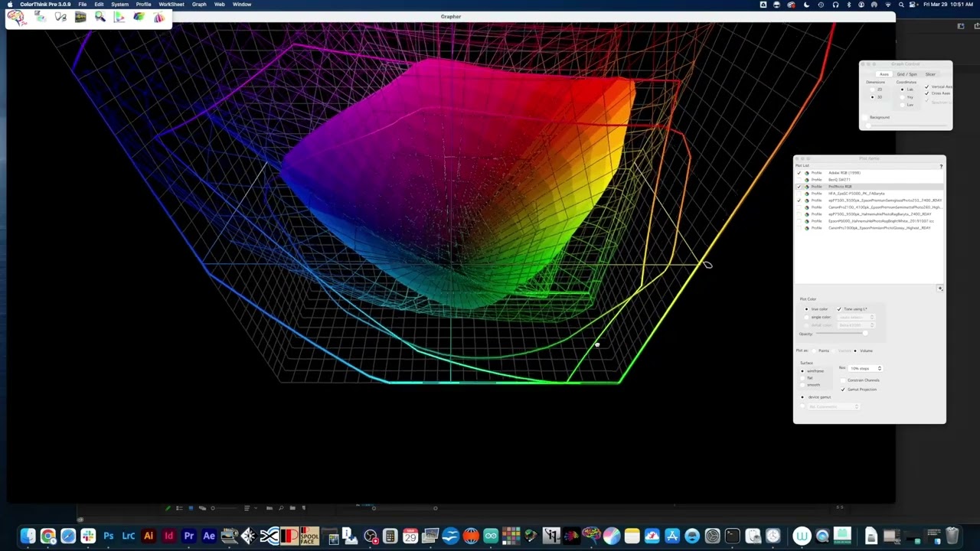Click the rainbow fan icon in ColorThink toolbar
The image size is (980, 551).
pyautogui.click(x=158, y=17)
